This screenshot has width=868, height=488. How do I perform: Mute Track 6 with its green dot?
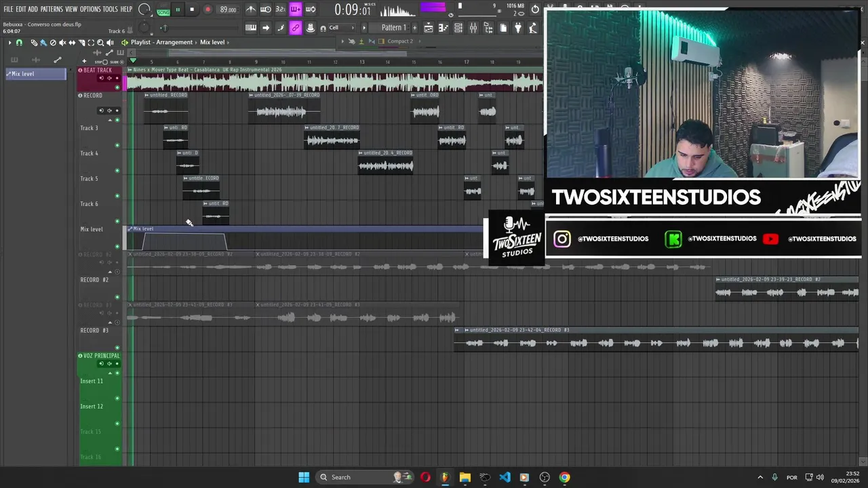tap(117, 221)
